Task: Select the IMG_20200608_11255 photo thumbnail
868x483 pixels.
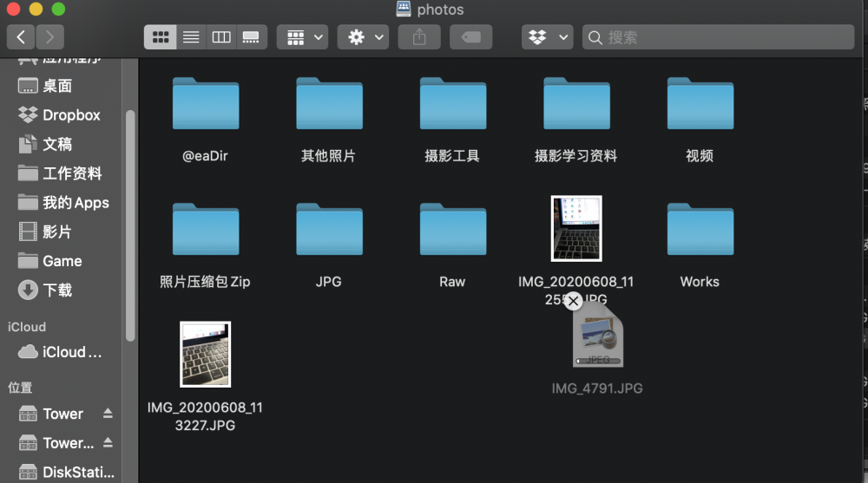Action: 576,229
